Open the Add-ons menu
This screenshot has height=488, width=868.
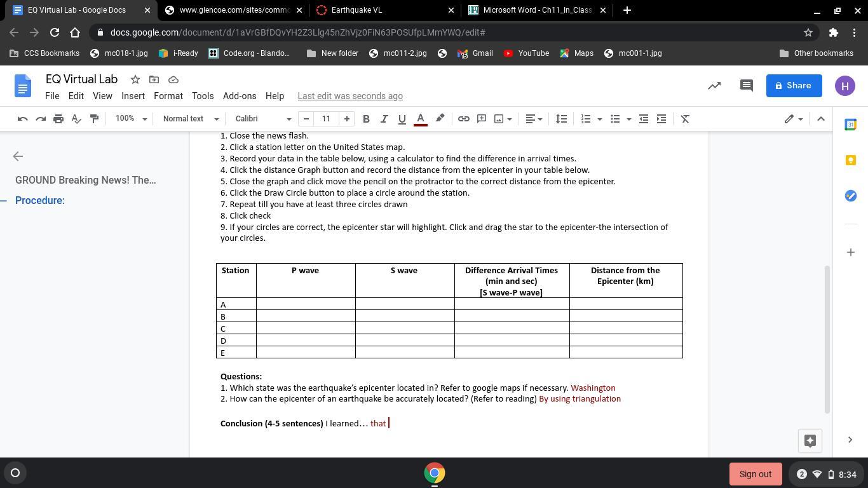pyautogui.click(x=240, y=96)
